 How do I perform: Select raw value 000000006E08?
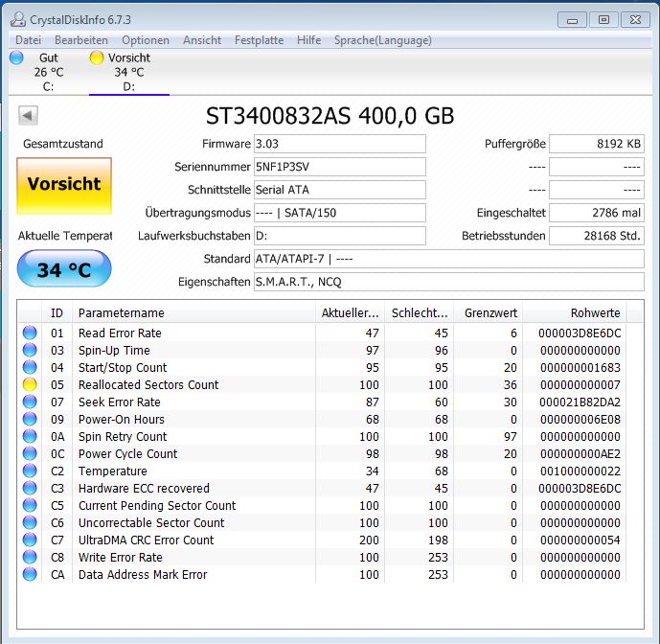coord(580,419)
